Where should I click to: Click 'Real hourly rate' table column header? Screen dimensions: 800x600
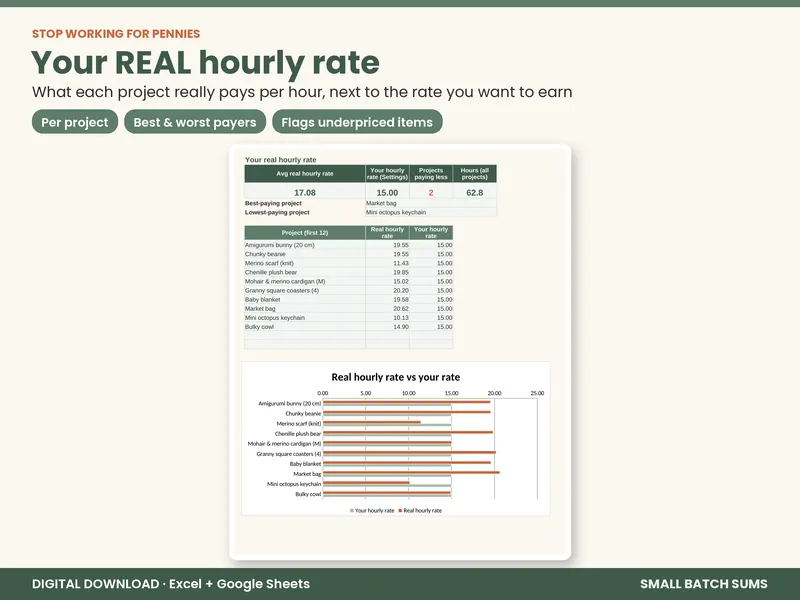click(387, 233)
